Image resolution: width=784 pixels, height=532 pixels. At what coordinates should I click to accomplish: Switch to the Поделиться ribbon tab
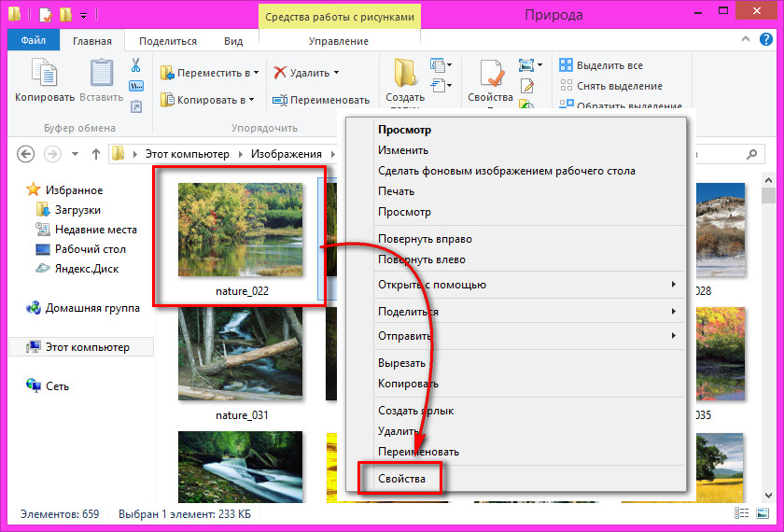point(168,41)
